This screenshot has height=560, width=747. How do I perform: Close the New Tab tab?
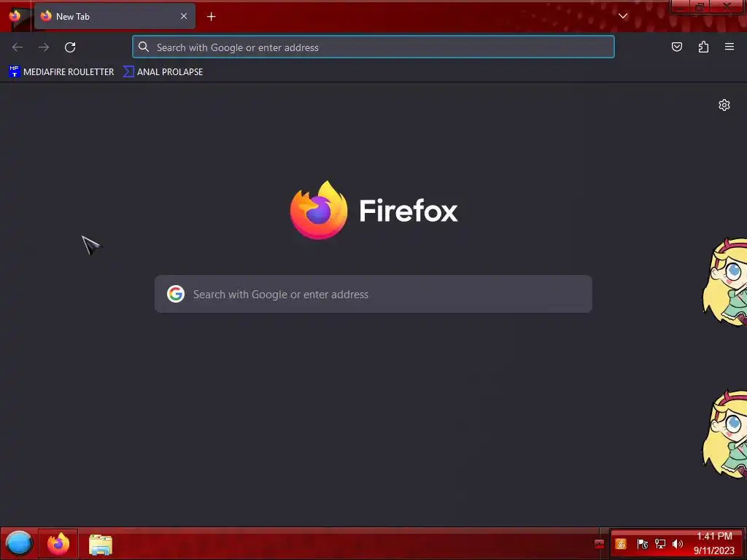pyautogui.click(x=184, y=16)
